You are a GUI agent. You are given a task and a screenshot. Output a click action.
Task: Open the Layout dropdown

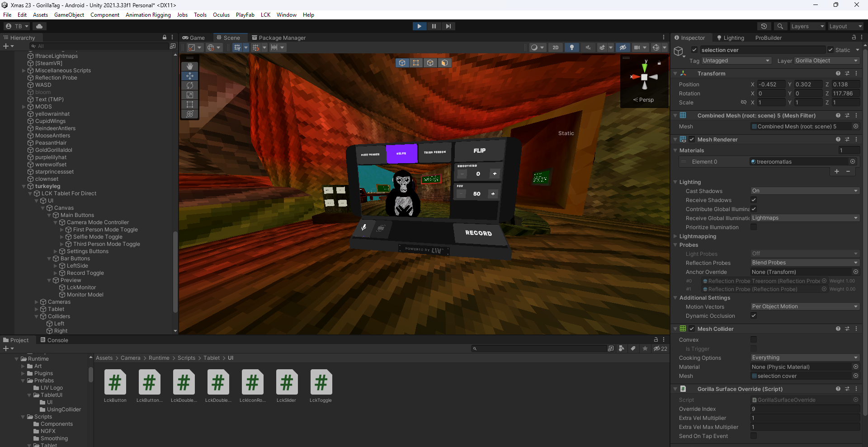(845, 26)
